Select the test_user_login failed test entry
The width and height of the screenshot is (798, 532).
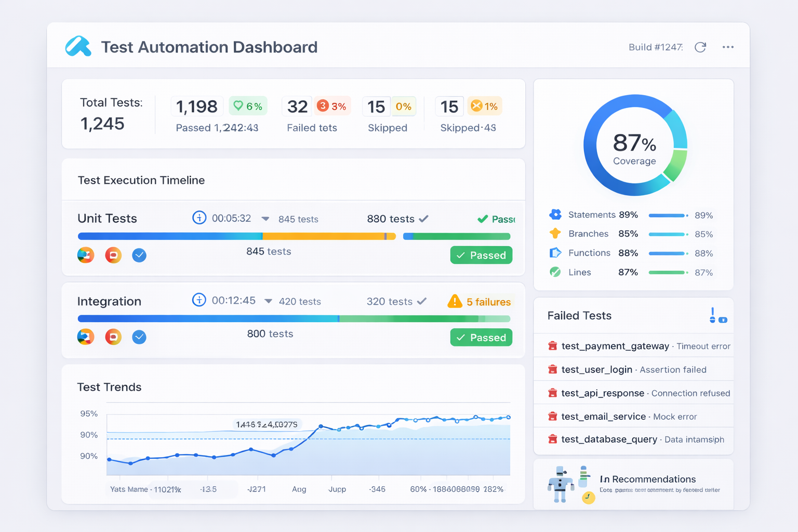597,369
